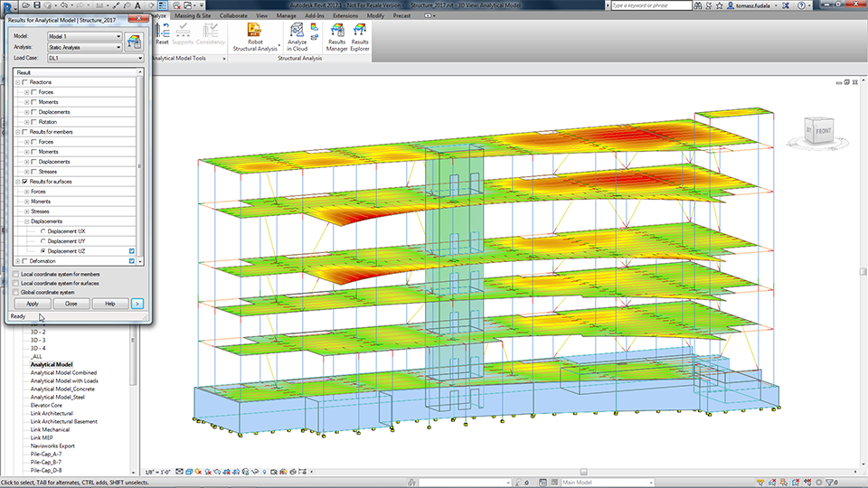868x488 pixels.
Task: Click the Help button in results dialog
Action: click(109, 304)
